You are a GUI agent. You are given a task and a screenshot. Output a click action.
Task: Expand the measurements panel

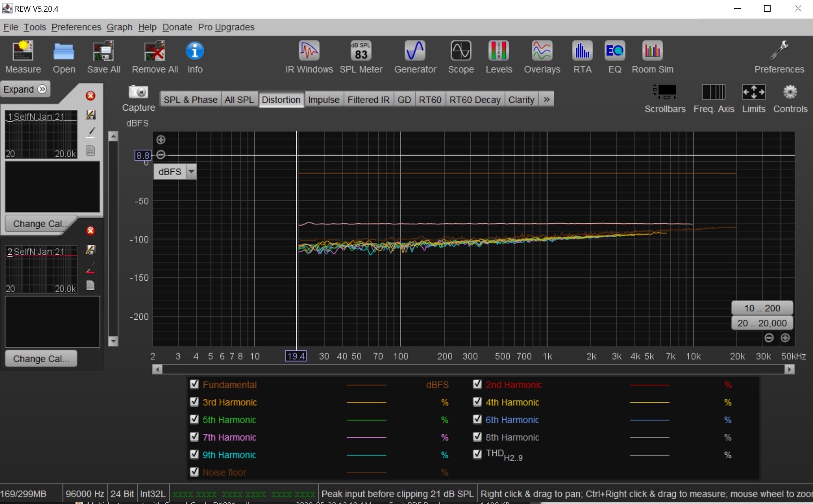(25, 89)
